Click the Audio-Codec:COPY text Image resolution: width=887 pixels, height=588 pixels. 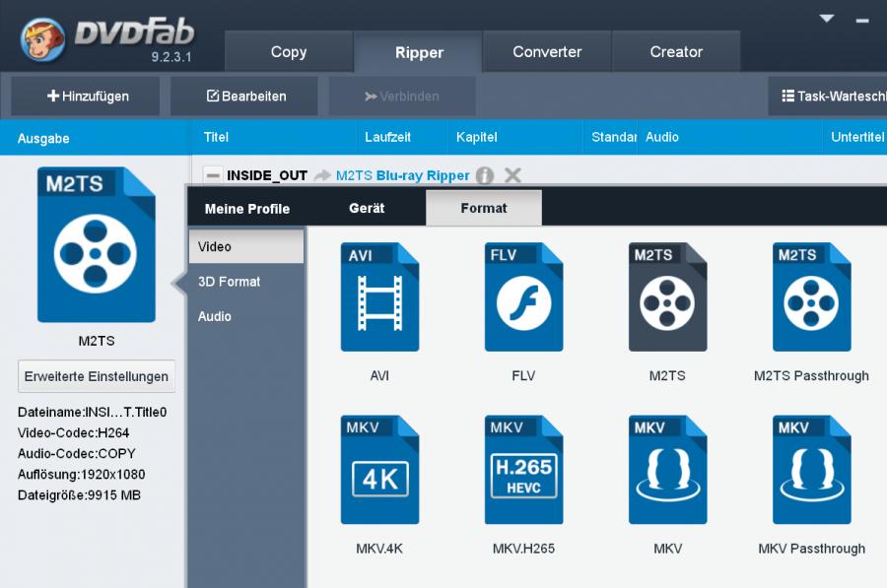coord(76,453)
